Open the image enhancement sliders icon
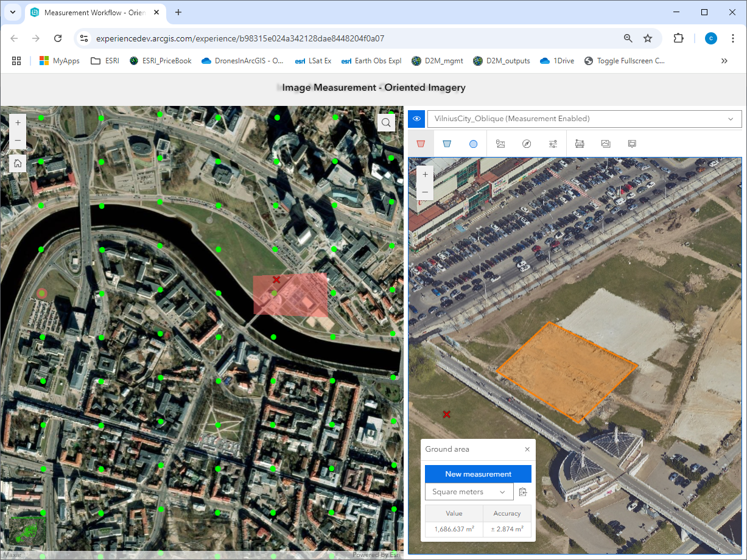The width and height of the screenshot is (747, 560). (553, 144)
